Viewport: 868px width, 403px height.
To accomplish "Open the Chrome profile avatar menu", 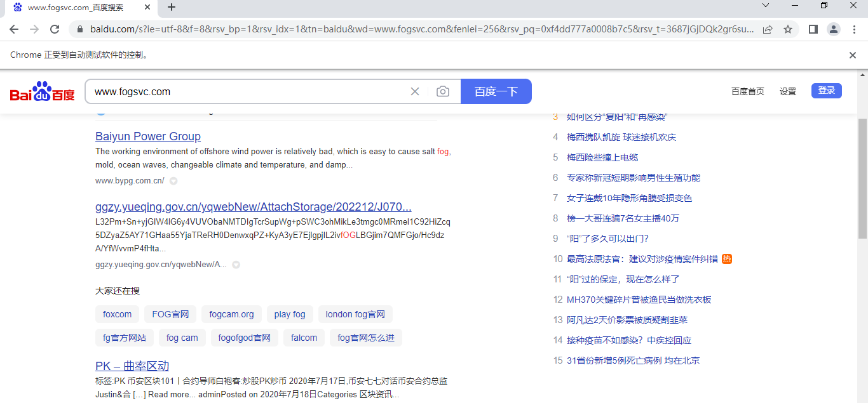I will click(834, 29).
